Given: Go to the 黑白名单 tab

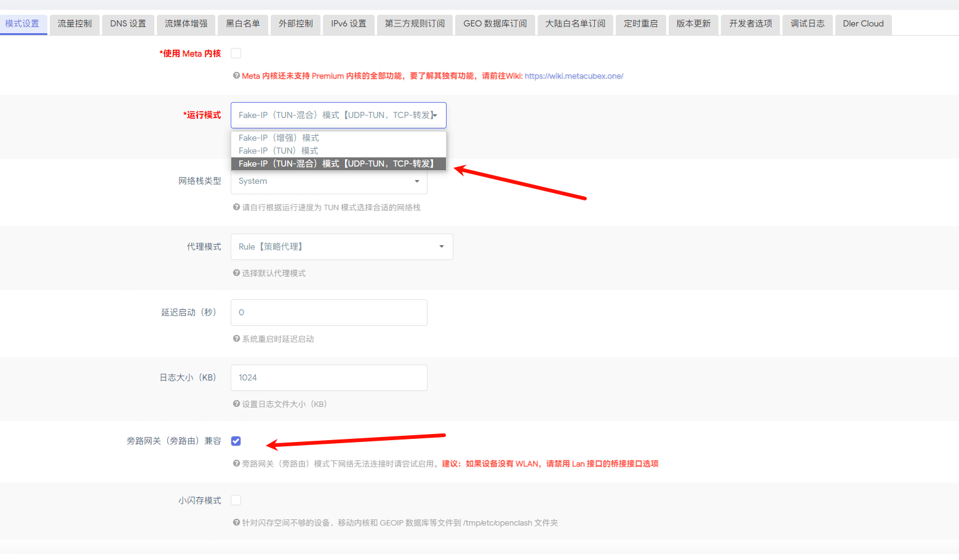Looking at the screenshot, I should point(242,24).
